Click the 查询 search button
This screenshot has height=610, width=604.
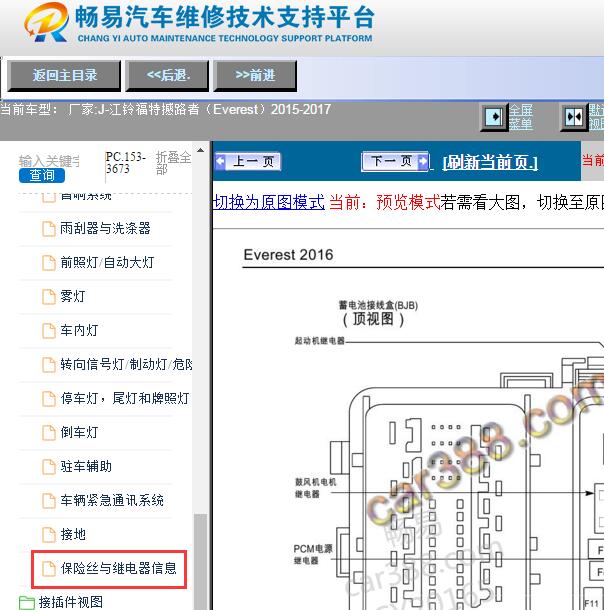coord(42,175)
